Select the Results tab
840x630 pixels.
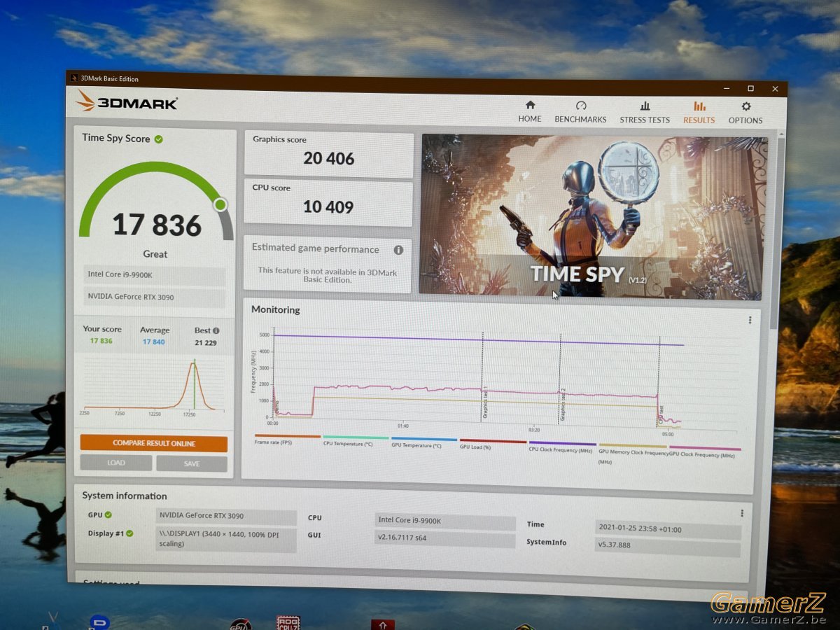click(x=699, y=113)
